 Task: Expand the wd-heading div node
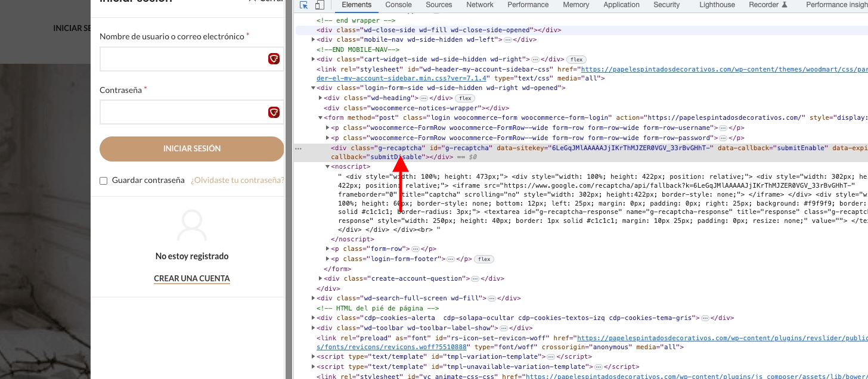point(321,98)
